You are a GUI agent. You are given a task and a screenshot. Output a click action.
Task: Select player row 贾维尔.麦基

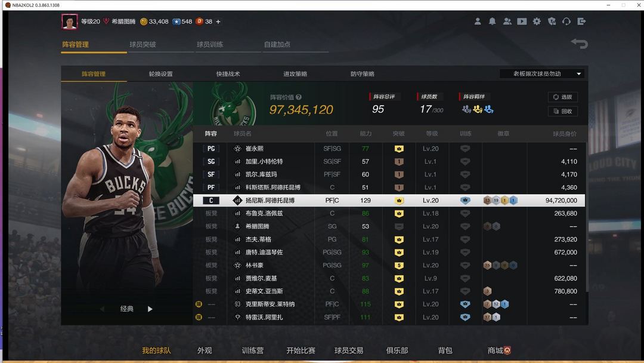[389, 278]
